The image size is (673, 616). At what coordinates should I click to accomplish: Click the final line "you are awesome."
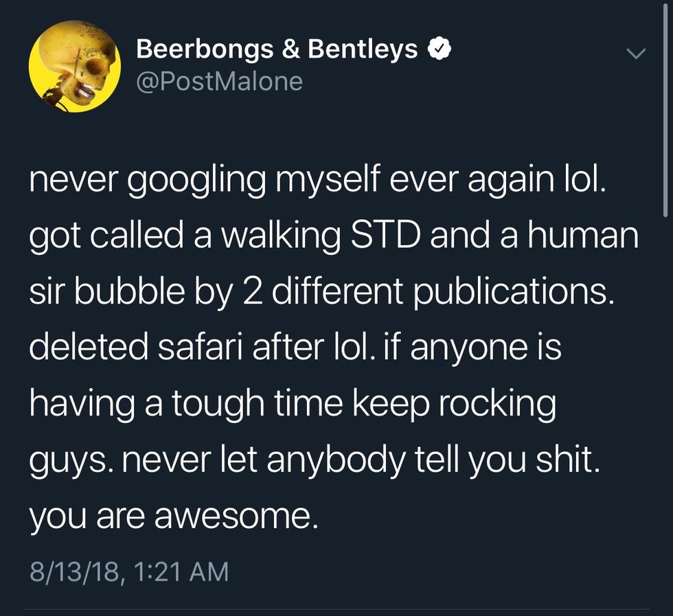pyautogui.click(x=174, y=515)
